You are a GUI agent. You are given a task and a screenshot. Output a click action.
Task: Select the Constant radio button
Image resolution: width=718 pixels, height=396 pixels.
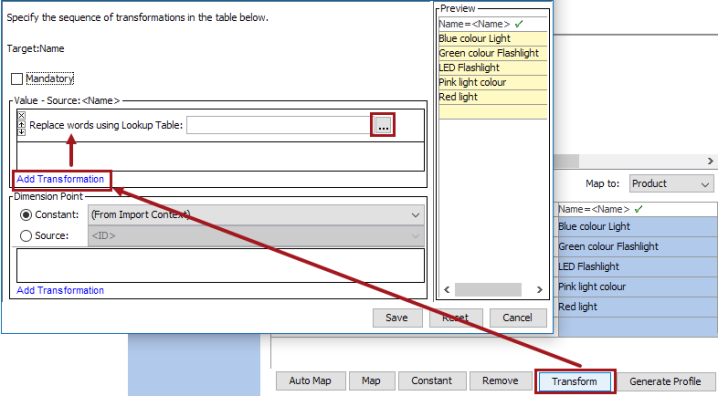tap(26, 214)
